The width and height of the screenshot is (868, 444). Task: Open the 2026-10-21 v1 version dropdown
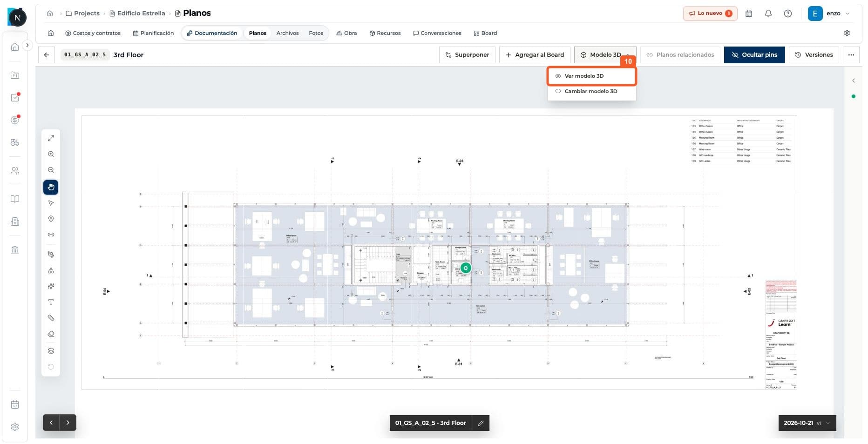pyautogui.click(x=807, y=423)
